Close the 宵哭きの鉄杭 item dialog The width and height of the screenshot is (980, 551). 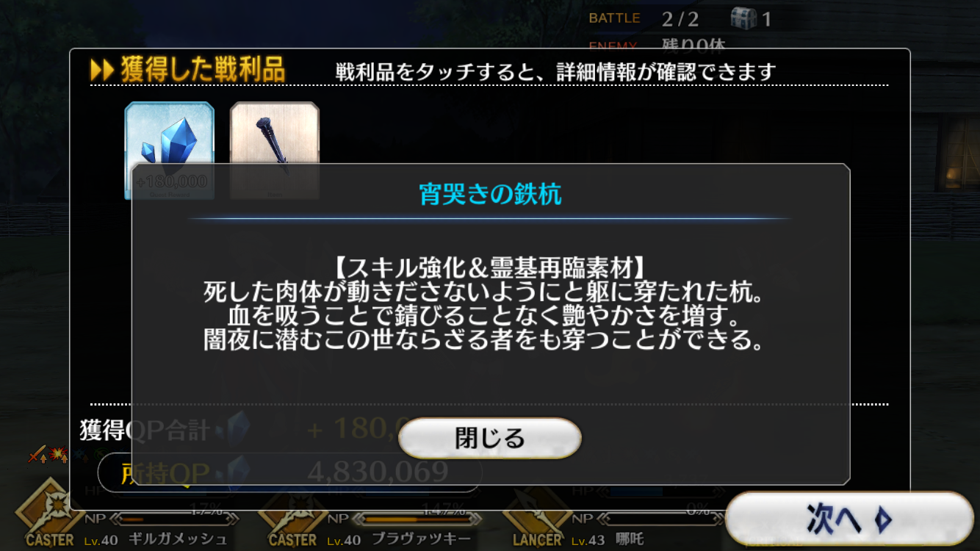[x=490, y=438]
